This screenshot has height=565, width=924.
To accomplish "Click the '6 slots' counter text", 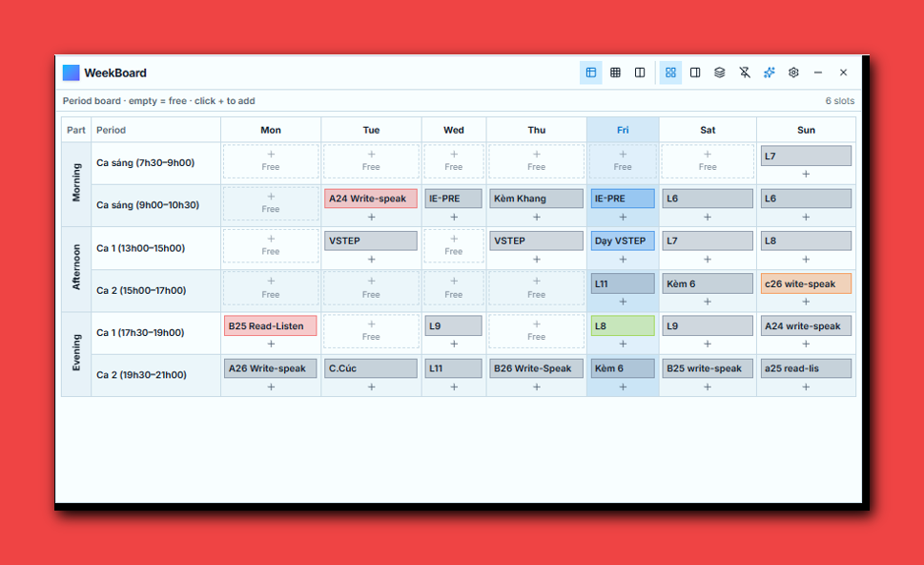I will (x=840, y=101).
